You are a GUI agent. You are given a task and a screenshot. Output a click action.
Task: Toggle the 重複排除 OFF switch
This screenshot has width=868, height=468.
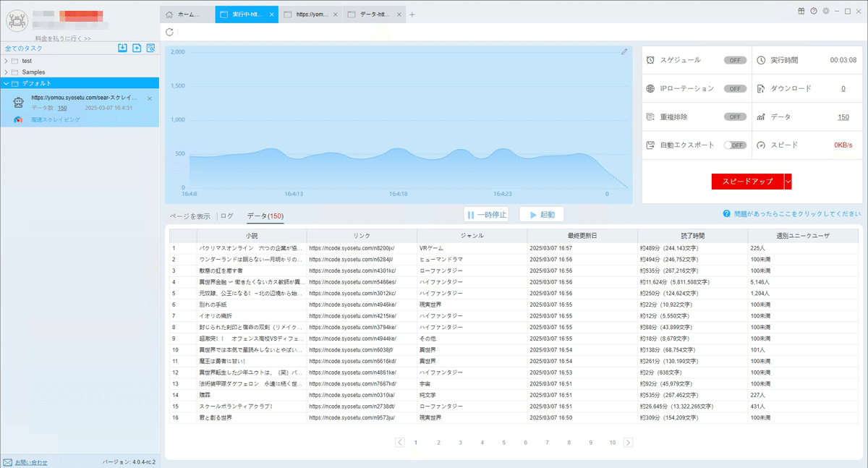[735, 116]
